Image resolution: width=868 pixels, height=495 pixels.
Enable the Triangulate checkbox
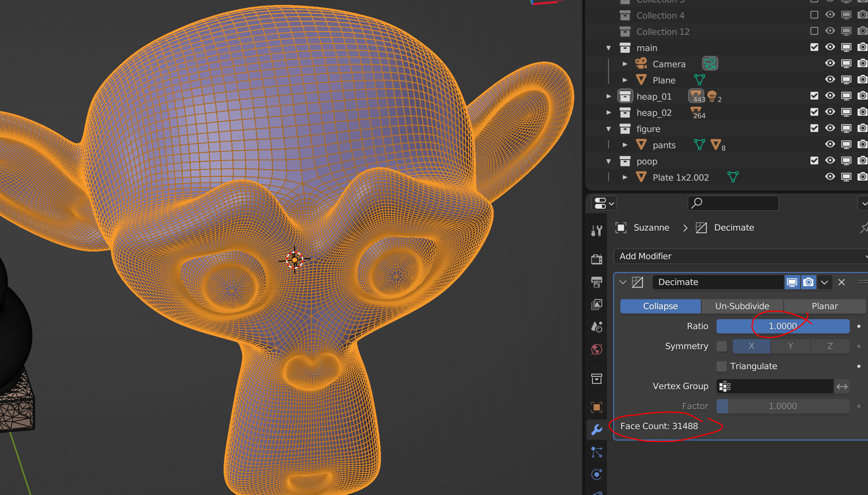pos(721,366)
